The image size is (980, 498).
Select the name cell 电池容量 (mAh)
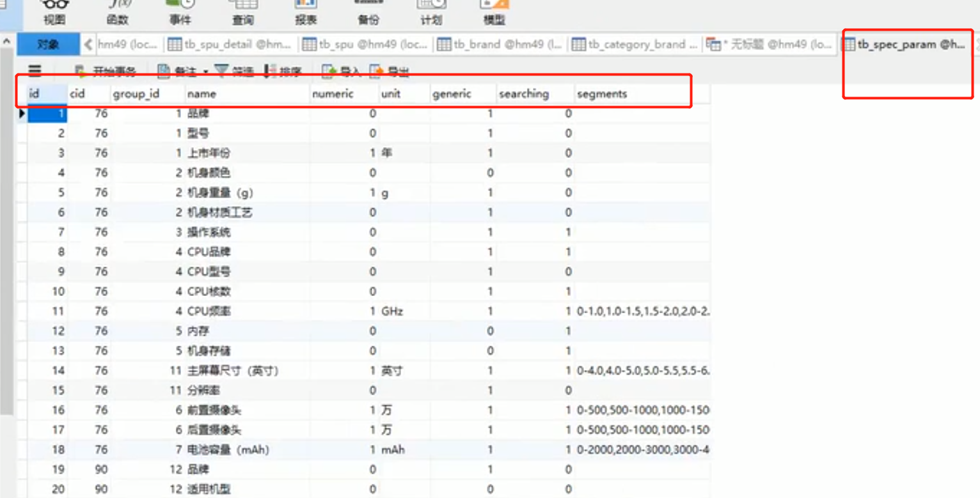click(x=248, y=449)
